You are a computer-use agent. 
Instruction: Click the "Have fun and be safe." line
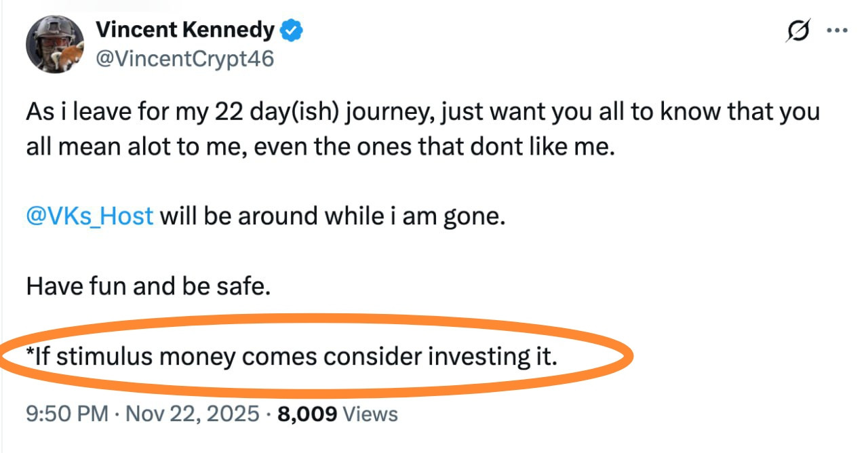tap(148, 285)
